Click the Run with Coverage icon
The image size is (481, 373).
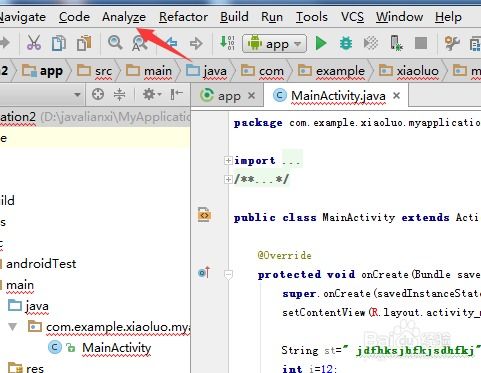tap(371, 43)
